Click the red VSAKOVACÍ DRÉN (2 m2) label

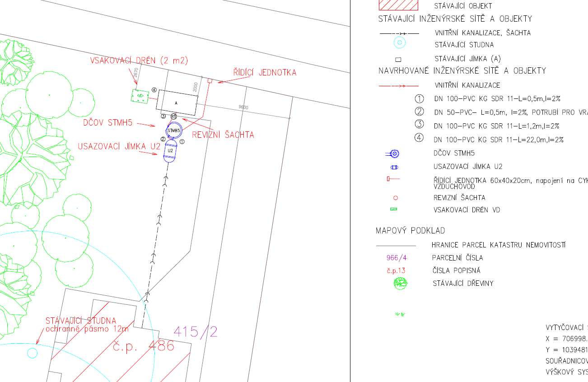click(x=139, y=61)
